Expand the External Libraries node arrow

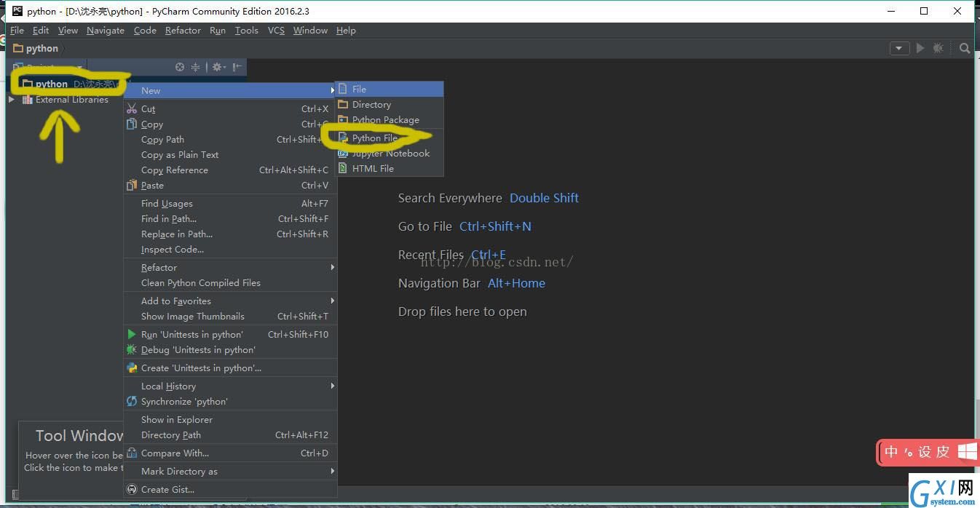[x=12, y=99]
